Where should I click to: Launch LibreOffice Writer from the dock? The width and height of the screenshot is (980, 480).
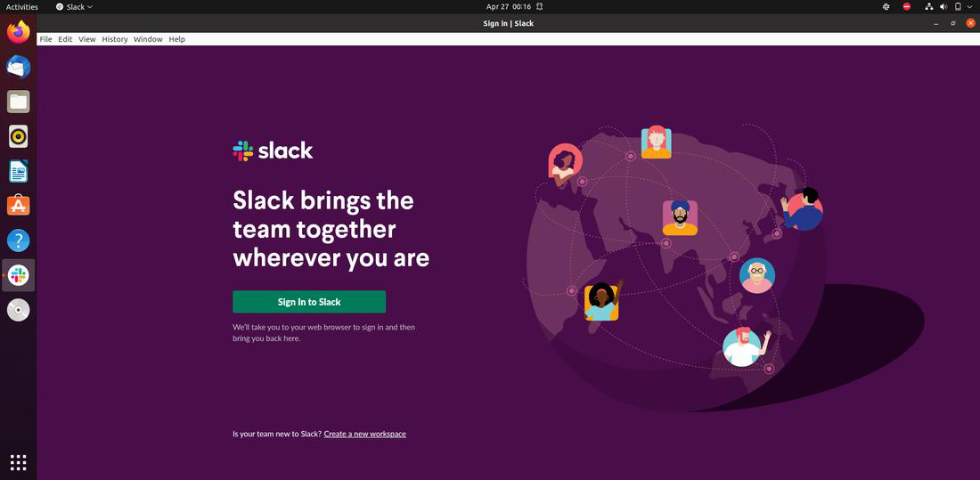tap(18, 171)
